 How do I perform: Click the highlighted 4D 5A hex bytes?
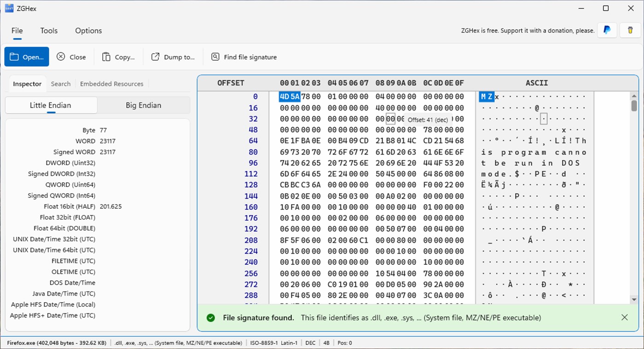290,97
